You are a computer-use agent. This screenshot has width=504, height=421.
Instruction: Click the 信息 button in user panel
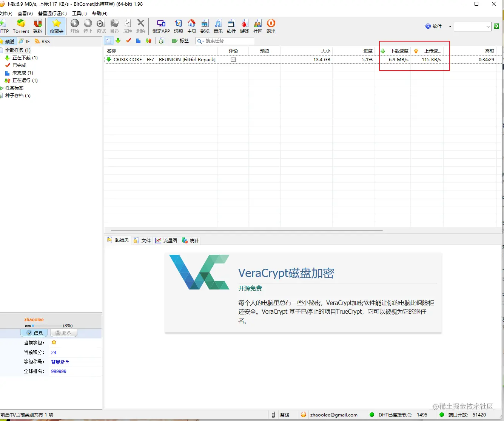pyautogui.click(x=34, y=333)
